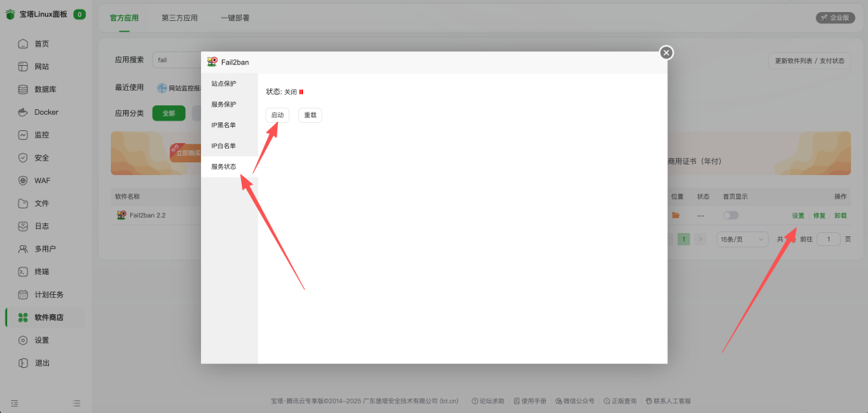The width and height of the screenshot is (868, 413).
Task: Click the 前往 page number input field
Action: click(829, 239)
